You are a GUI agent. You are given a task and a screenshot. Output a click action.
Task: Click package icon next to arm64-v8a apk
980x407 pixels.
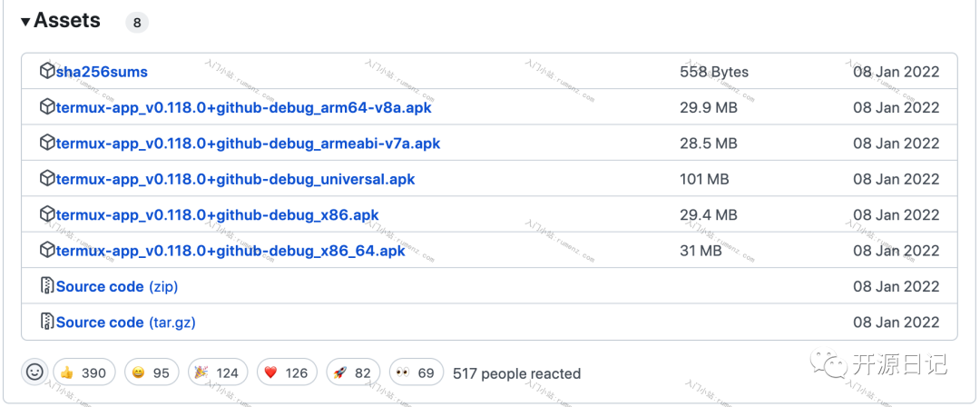click(47, 107)
